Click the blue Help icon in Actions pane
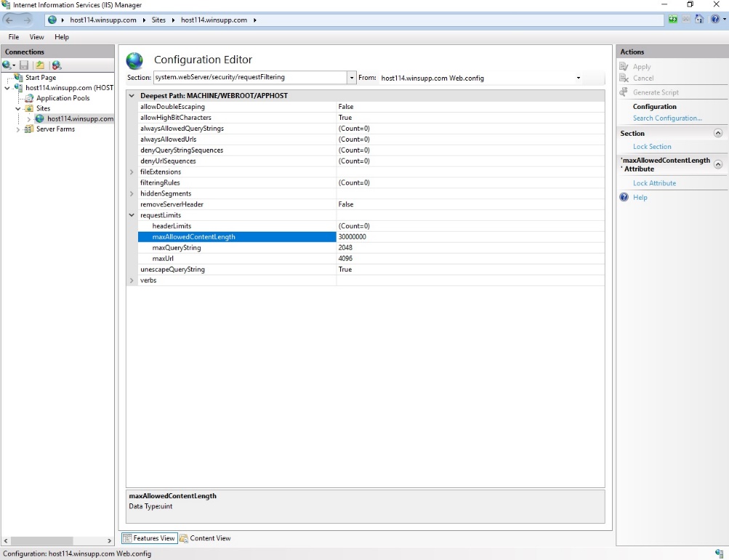The image size is (729, 560). (624, 197)
